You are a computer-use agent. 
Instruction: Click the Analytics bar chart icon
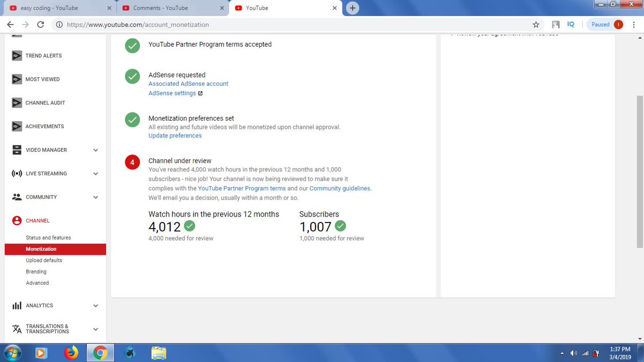17,306
